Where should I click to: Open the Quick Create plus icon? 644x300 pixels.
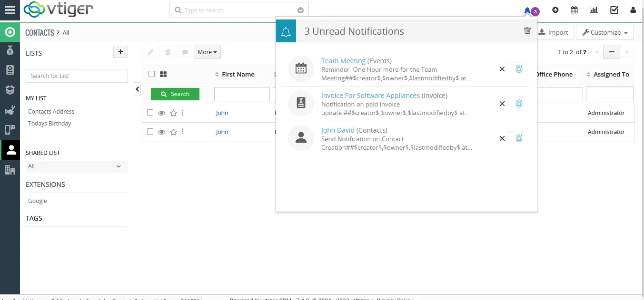point(555,10)
